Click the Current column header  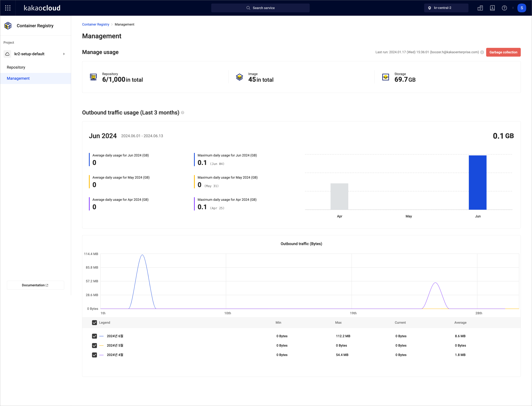click(x=400, y=323)
